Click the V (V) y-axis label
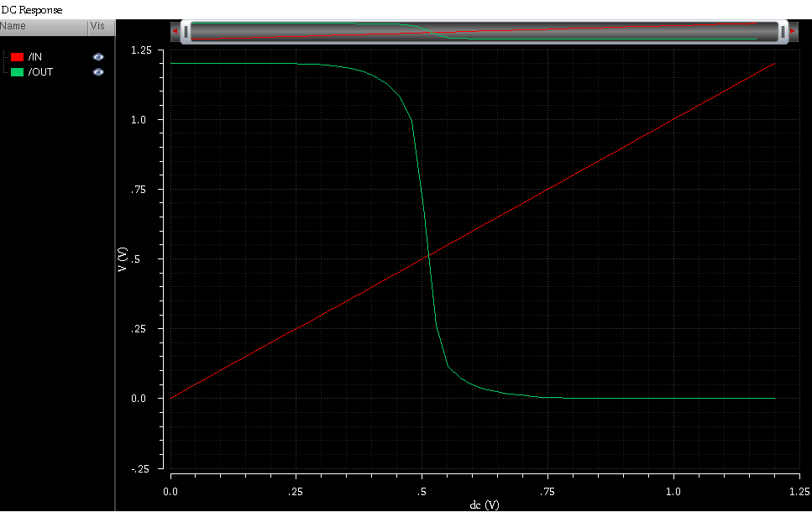 click(123, 259)
